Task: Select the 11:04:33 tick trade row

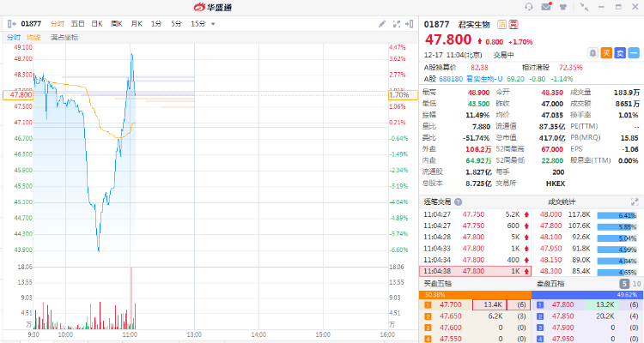Action: (x=475, y=248)
